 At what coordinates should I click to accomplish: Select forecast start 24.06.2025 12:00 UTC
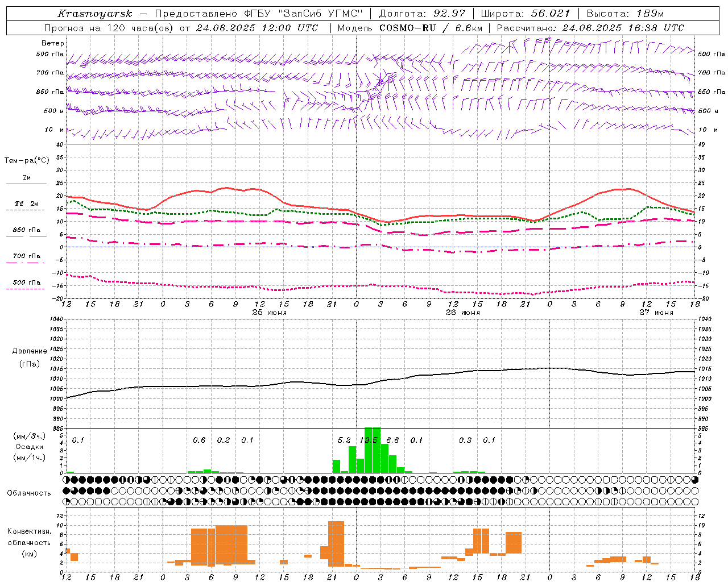coord(257,28)
